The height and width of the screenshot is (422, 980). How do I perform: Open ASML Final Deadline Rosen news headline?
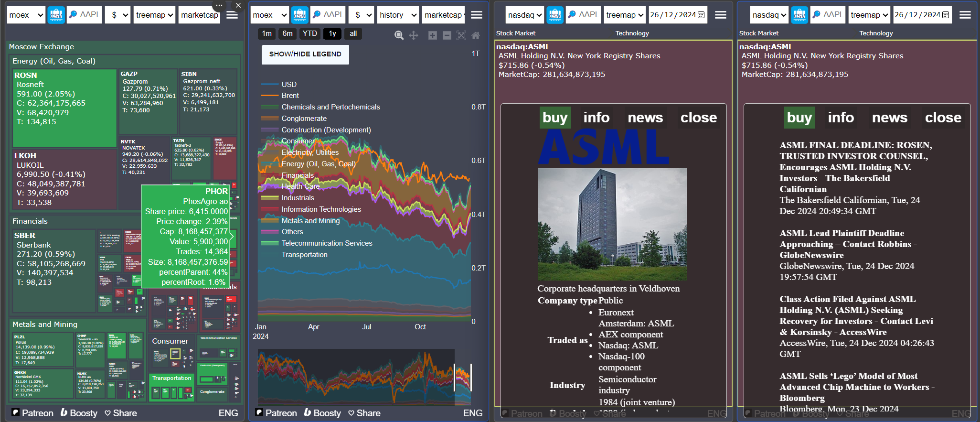(855, 167)
